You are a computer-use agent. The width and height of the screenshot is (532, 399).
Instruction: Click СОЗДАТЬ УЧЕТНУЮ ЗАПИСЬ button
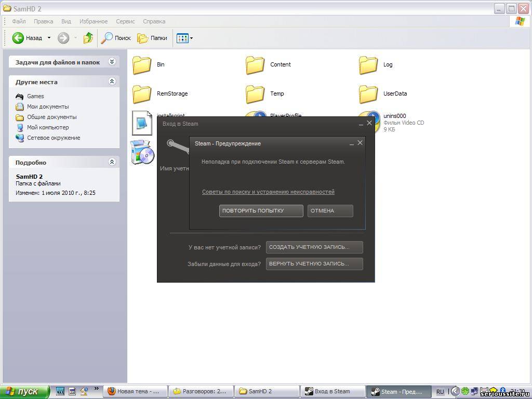tap(314, 247)
